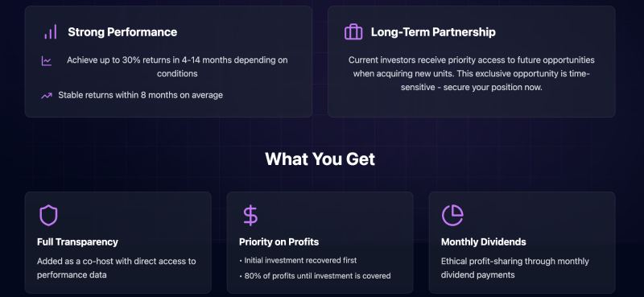Click the line graph icon near 30% returns

tap(47, 61)
